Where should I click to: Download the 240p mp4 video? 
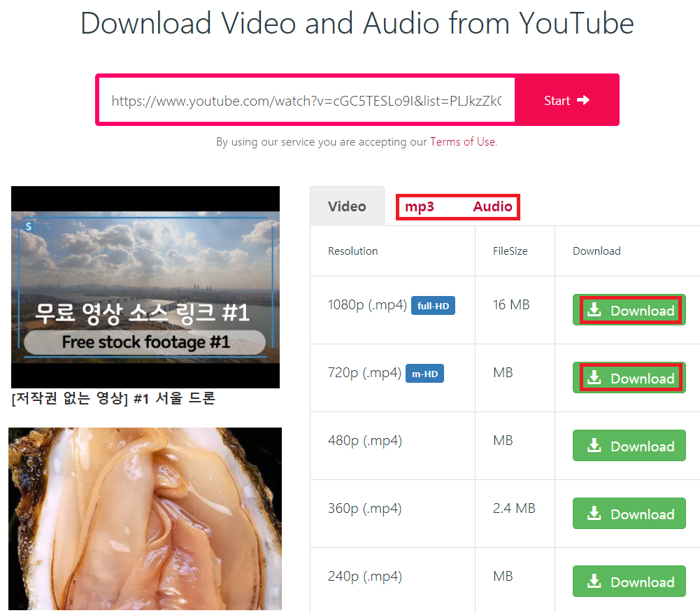point(629,582)
